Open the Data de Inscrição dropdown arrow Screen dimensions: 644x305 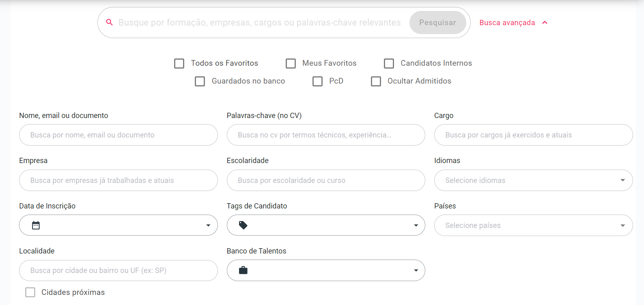[x=208, y=226]
